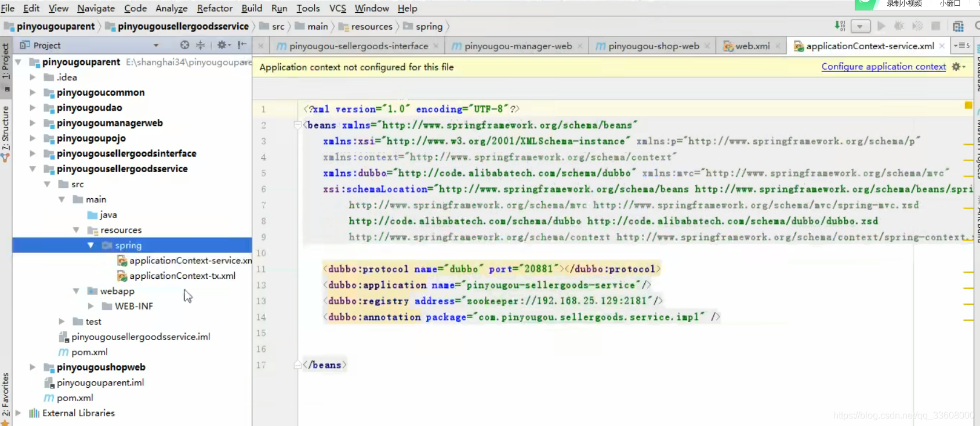
Task: Collapse the pinyougousellergoodsservice module
Action: 32,169
